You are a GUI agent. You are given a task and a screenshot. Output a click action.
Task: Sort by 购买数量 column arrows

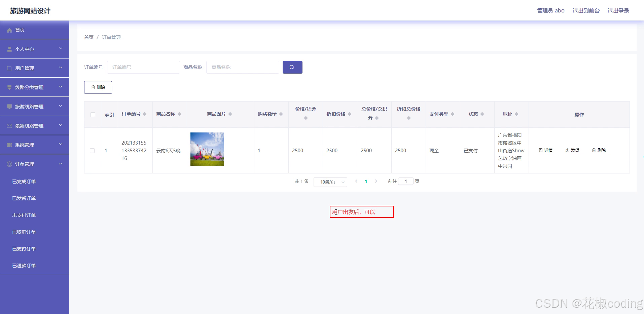[x=281, y=114]
